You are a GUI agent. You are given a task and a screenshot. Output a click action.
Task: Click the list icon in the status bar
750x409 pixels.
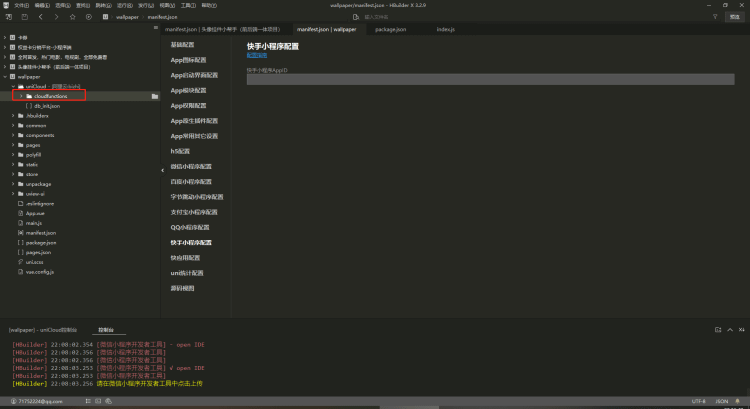click(88, 401)
